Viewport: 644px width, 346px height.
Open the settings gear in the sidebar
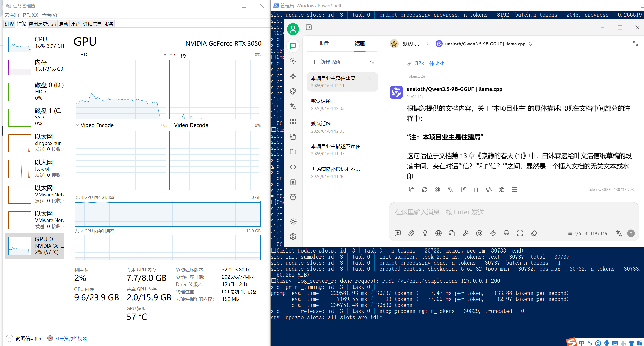[x=293, y=237]
